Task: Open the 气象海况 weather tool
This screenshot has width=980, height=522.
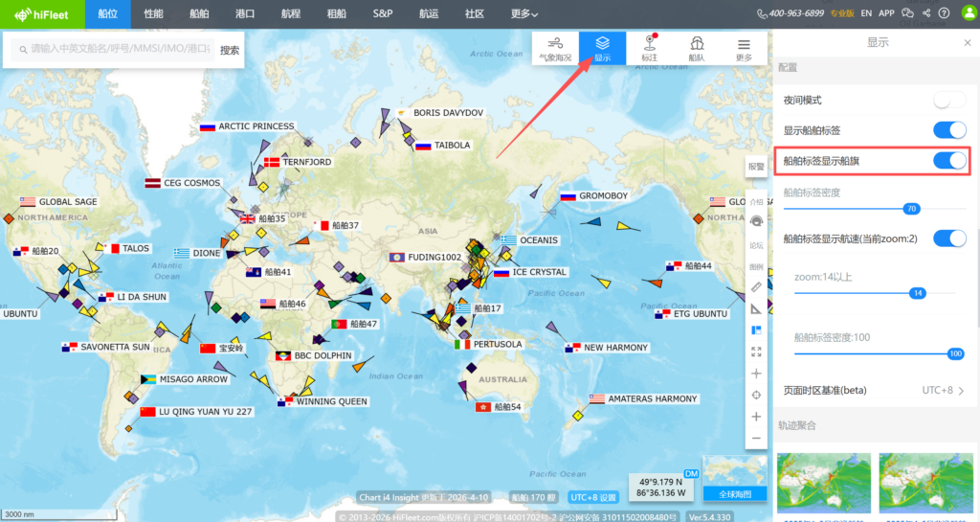Action: [555, 48]
